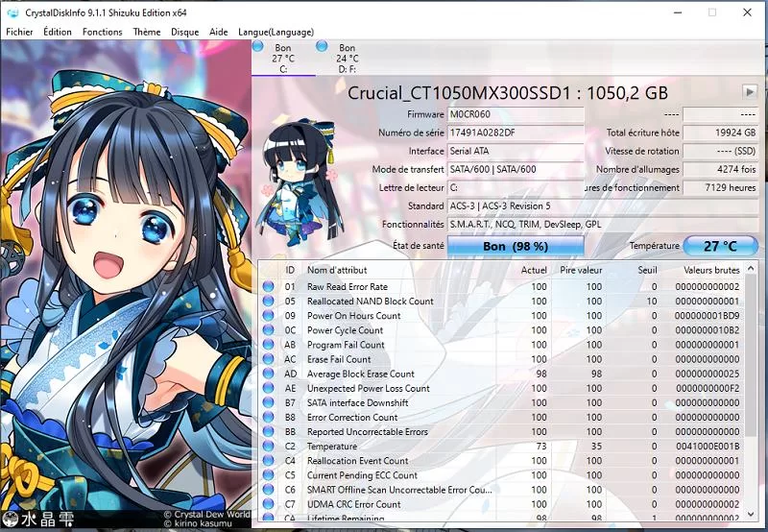Click the Bon (98 %) health status button

pos(516,246)
